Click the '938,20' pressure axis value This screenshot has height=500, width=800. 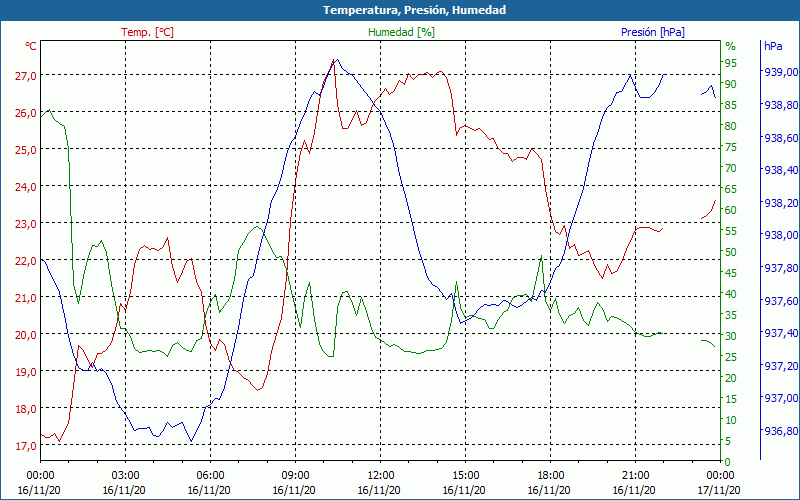point(780,203)
